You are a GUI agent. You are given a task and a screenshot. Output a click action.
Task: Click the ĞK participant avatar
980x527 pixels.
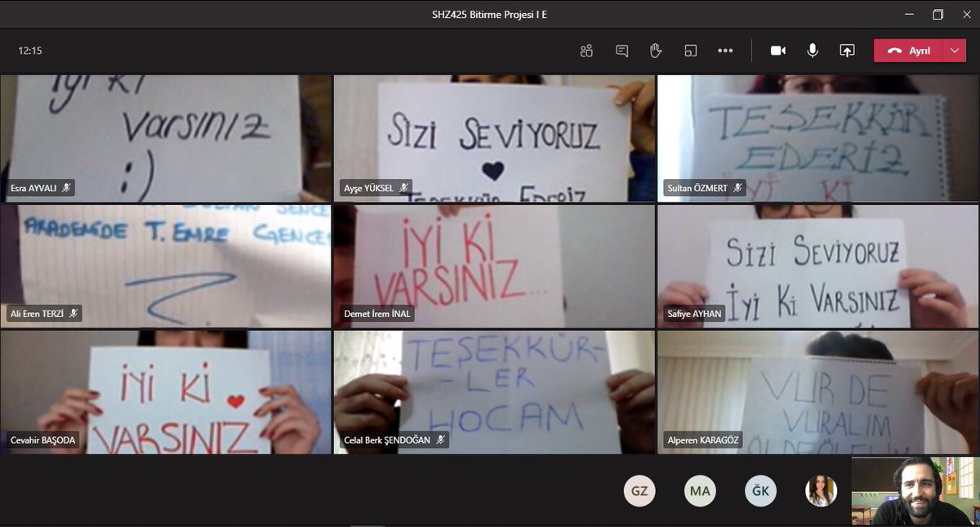(x=760, y=491)
